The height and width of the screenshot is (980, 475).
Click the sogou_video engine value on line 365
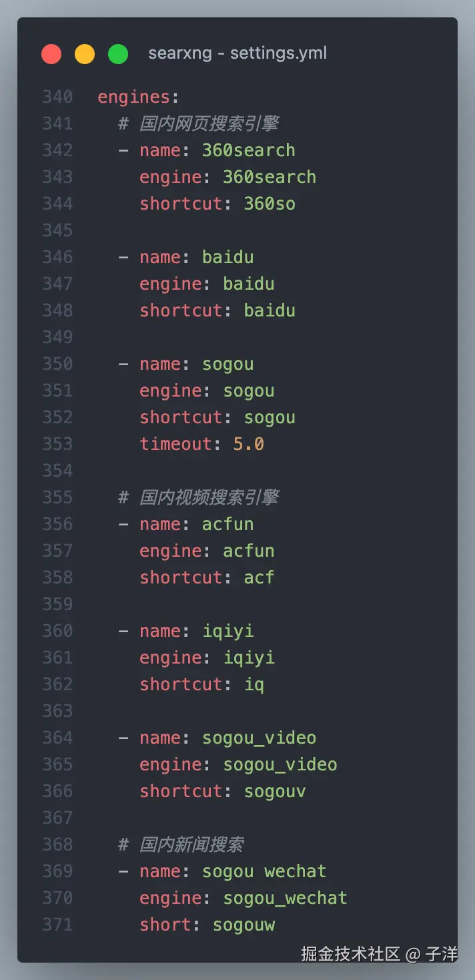coord(280,764)
